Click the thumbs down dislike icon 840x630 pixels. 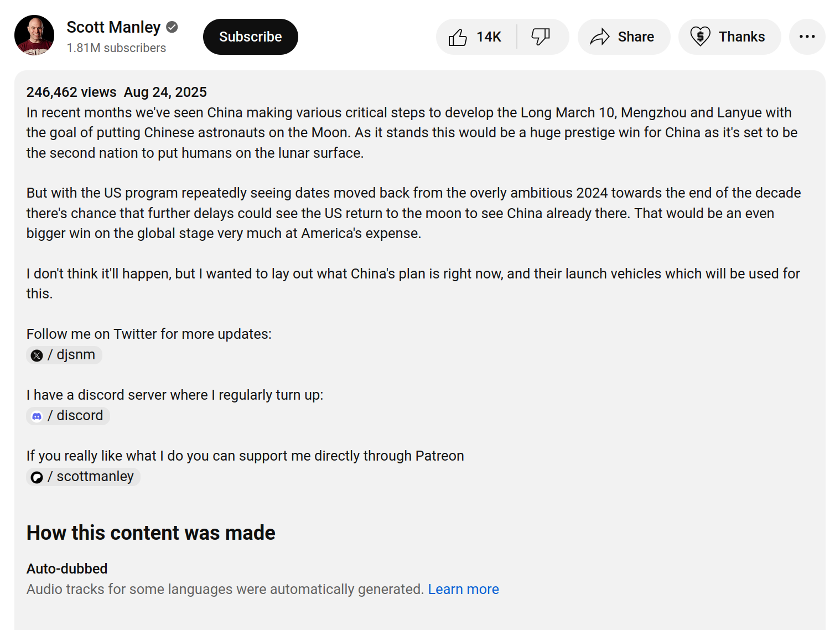pyautogui.click(x=540, y=37)
